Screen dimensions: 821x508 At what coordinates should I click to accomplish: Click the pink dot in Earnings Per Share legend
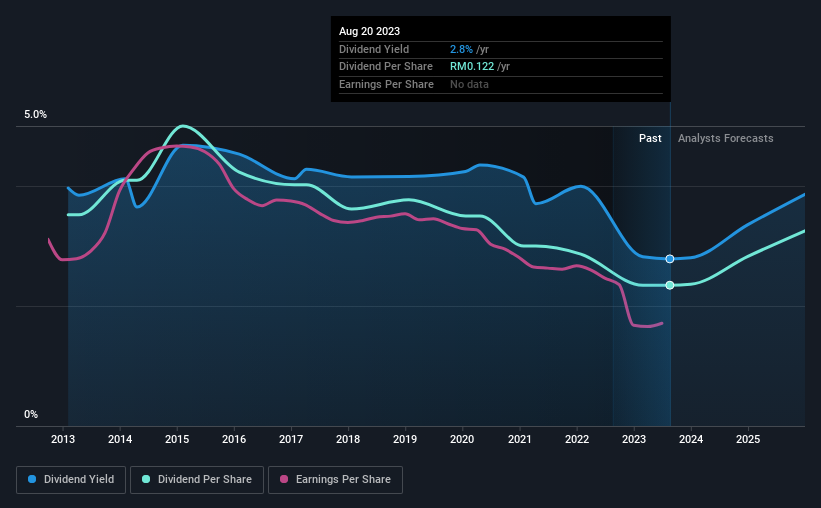(x=284, y=479)
